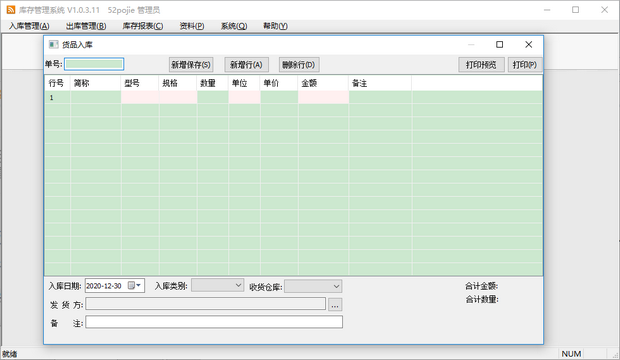The width and height of the screenshot is (620, 360).
Task: Click the 打印(P) button
Action: (x=525, y=64)
